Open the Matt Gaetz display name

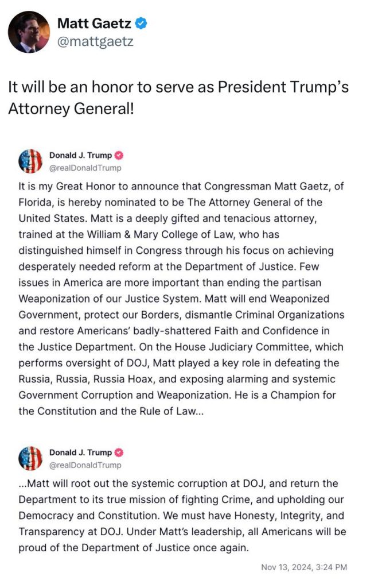pos(94,24)
